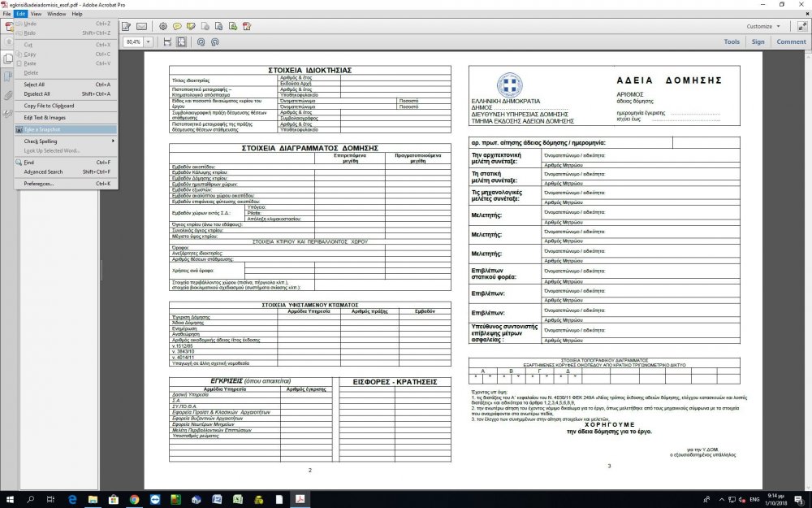Open the zoom level dropdown arrow

(x=149, y=41)
